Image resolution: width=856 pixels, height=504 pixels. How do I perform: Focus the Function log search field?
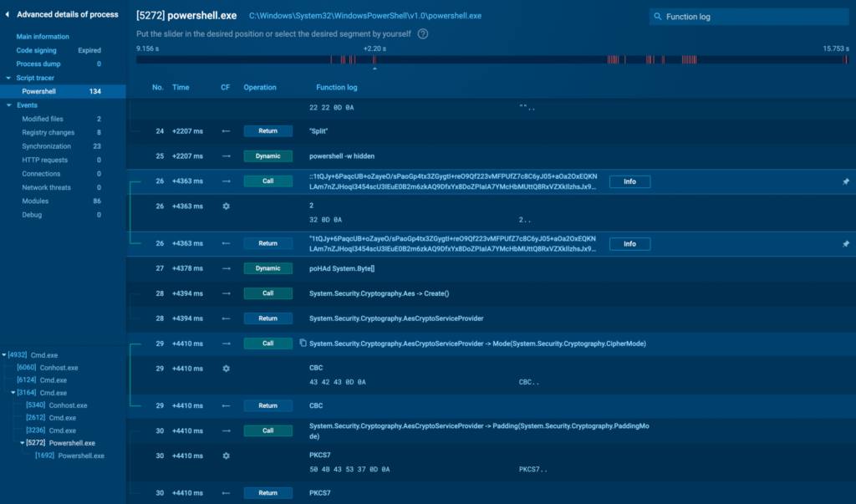click(x=752, y=17)
